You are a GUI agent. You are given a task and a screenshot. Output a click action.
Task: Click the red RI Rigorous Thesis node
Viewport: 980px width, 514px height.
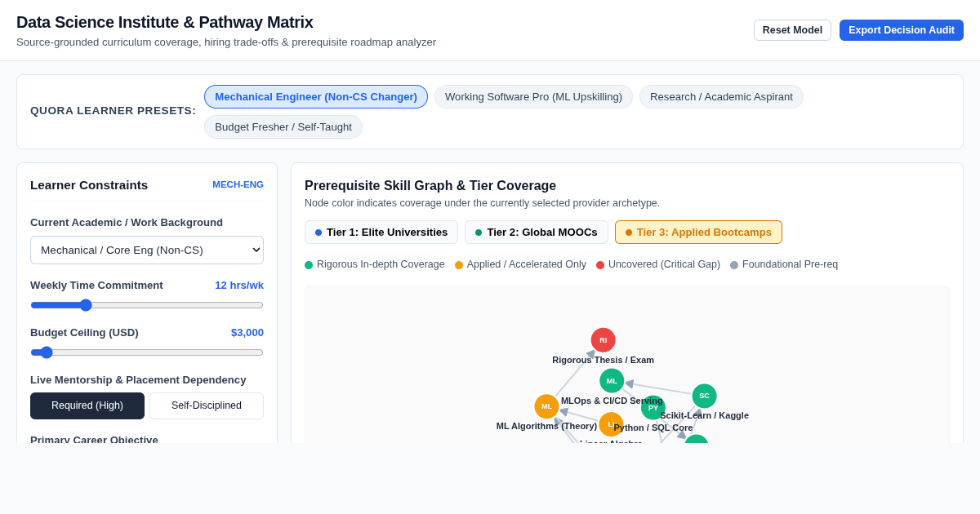click(x=603, y=340)
